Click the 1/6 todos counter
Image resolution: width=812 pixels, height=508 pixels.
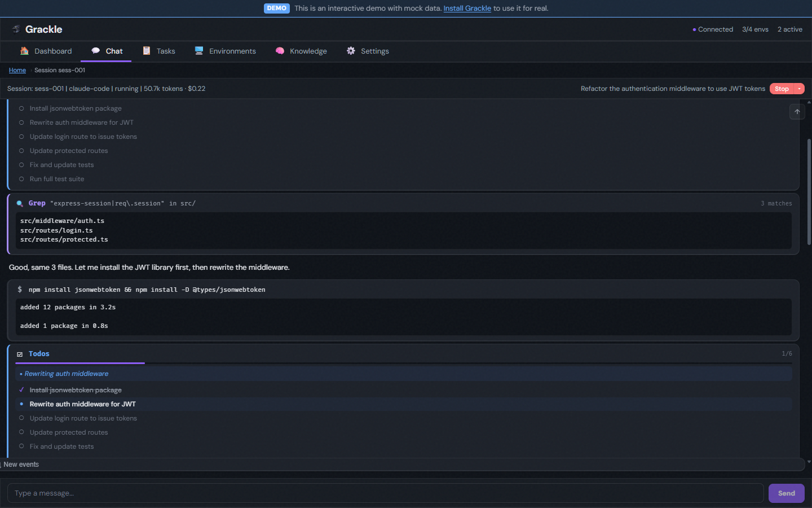787,354
